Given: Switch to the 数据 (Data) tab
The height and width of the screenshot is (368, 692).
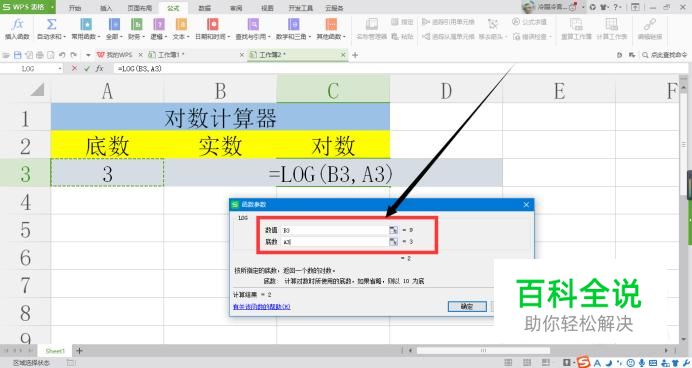Looking at the screenshot, I should click(x=204, y=8).
